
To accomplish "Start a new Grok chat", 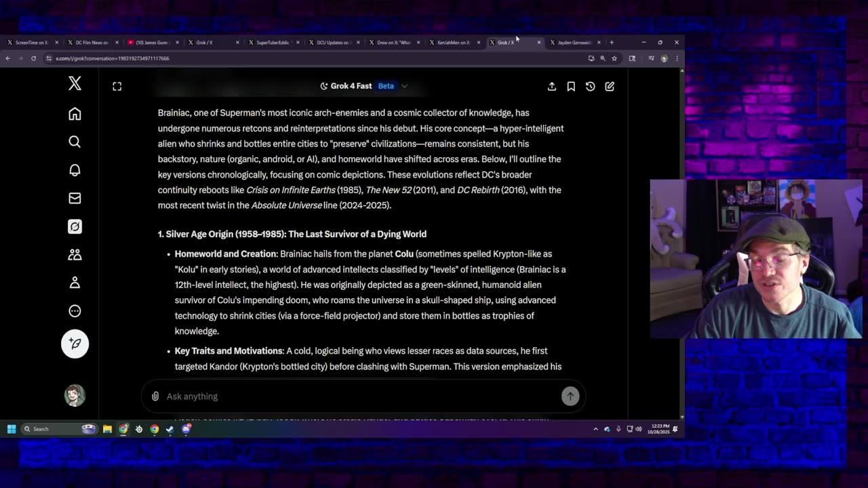I will [x=610, y=86].
